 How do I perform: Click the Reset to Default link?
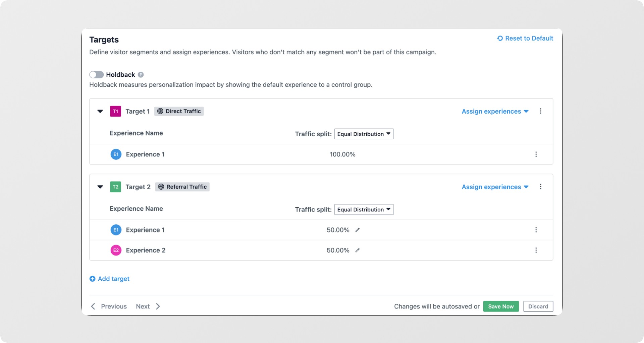525,39
